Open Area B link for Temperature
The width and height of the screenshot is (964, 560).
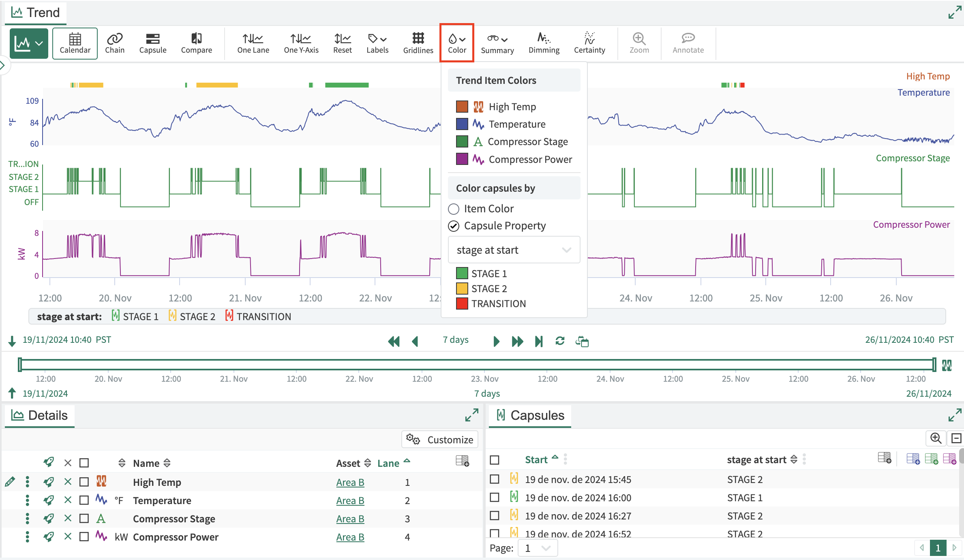pyautogui.click(x=350, y=500)
